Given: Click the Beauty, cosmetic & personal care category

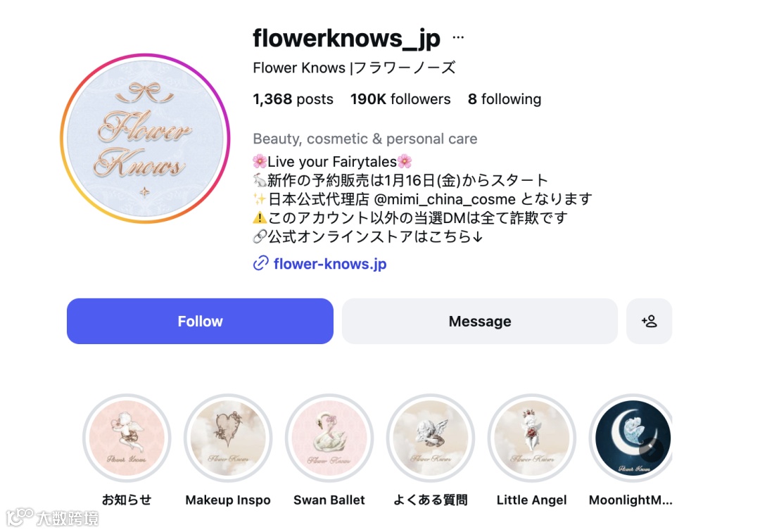Looking at the screenshot, I should 365,139.
